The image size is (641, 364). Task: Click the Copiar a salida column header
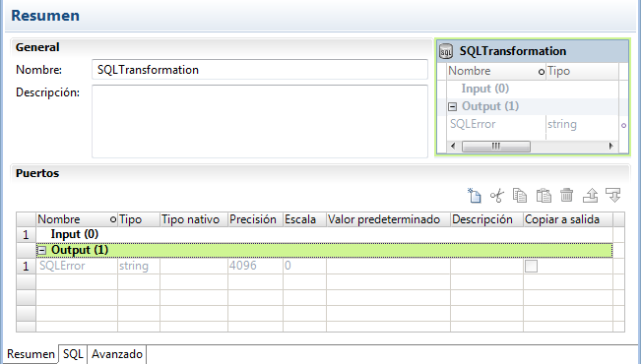pyautogui.click(x=568, y=219)
